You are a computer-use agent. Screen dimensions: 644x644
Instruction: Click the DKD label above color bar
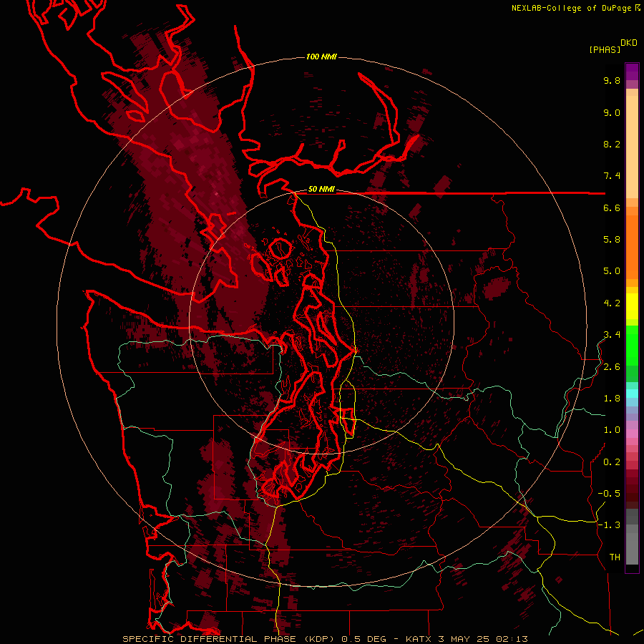[x=629, y=43]
